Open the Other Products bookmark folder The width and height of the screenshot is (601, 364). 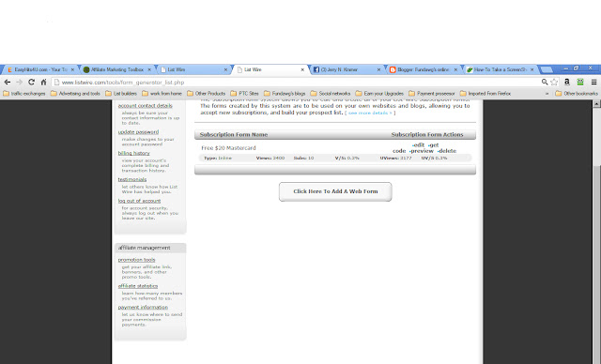(207, 94)
